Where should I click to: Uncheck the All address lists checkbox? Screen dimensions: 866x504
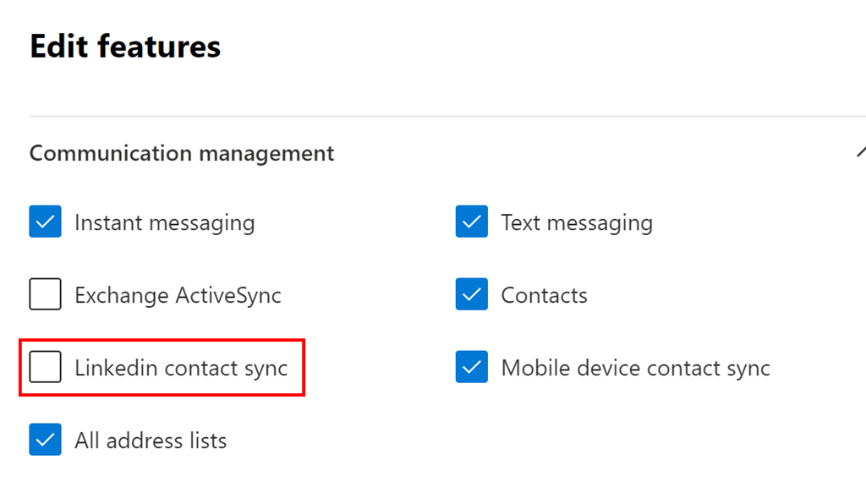click(45, 441)
